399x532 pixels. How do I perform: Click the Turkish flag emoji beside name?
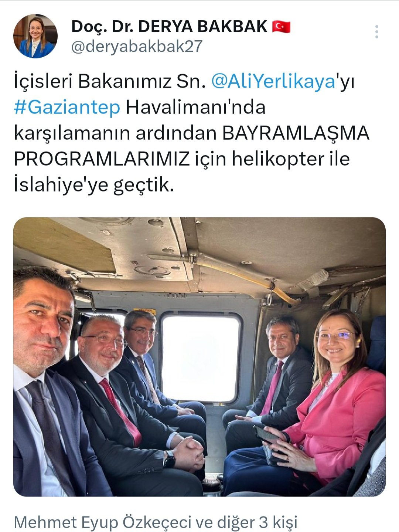pyautogui.click(x=281, y=27)
